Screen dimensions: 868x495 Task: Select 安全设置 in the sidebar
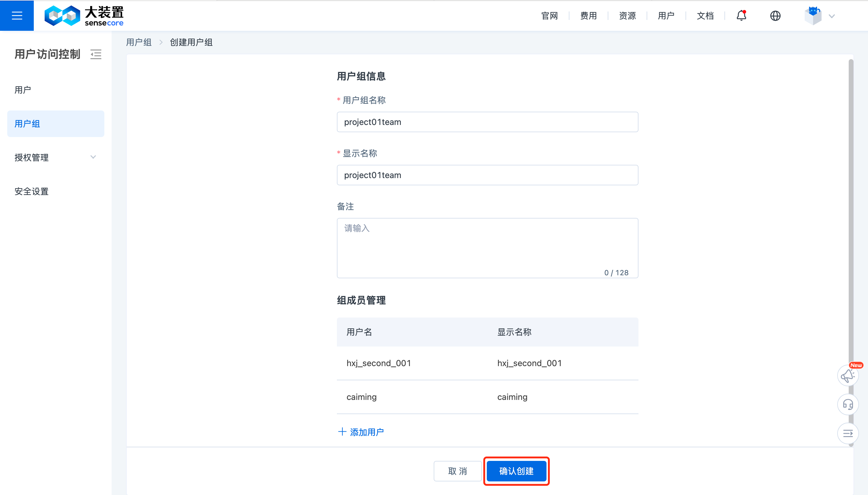[x=56, y=191]
